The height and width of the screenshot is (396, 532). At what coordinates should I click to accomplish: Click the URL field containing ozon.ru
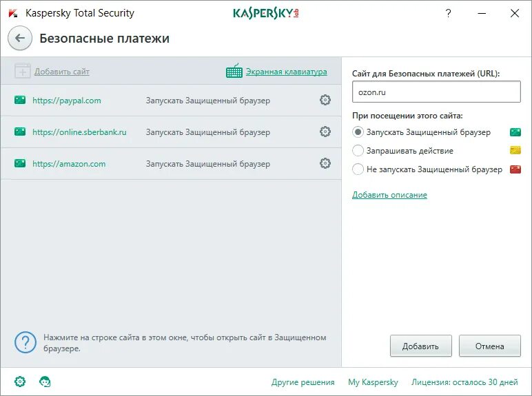click(436, 92)
